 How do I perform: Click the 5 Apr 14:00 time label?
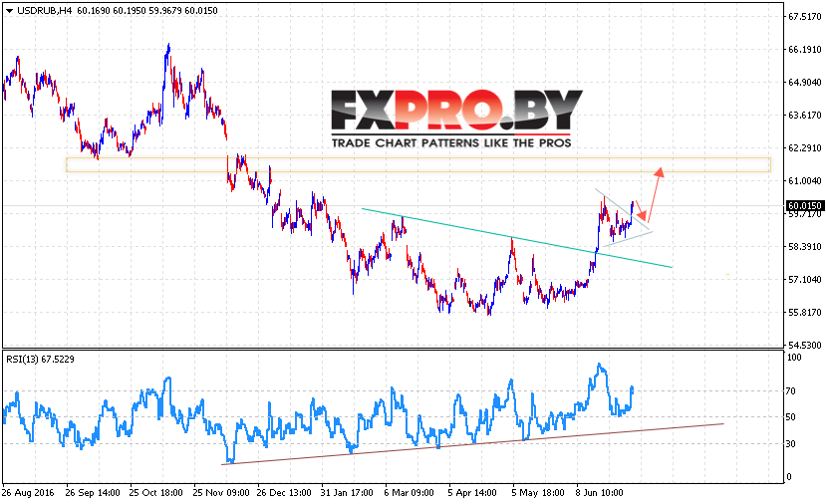[472, 493]
